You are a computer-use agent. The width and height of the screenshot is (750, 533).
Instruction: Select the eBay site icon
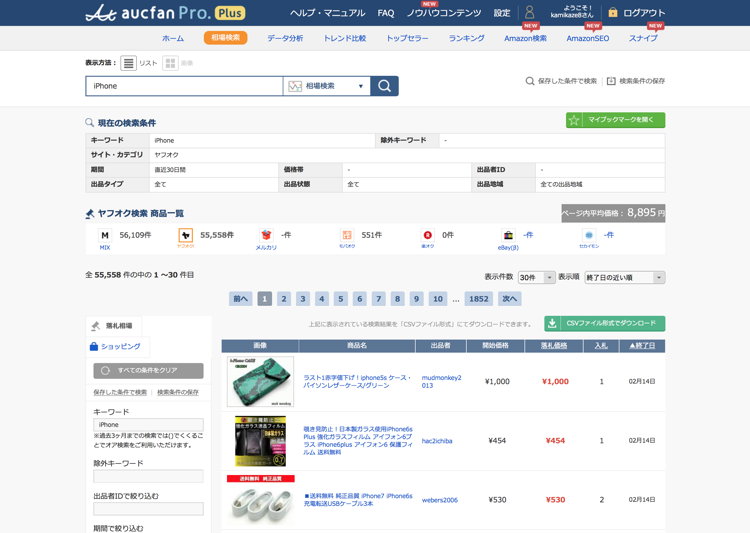(508, 236)
